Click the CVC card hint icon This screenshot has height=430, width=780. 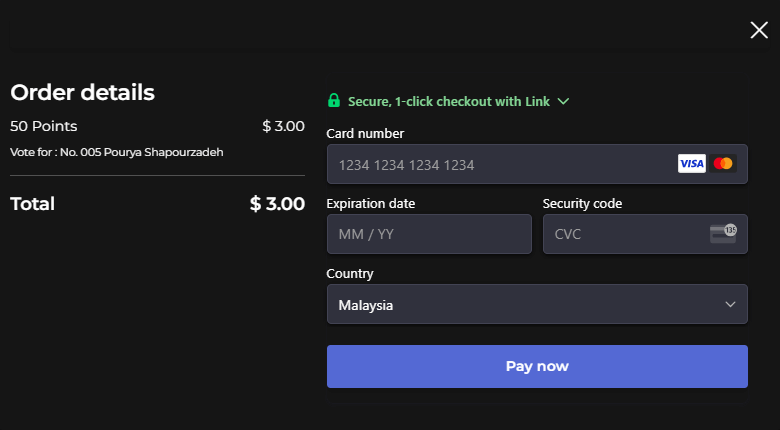point(723,234)
